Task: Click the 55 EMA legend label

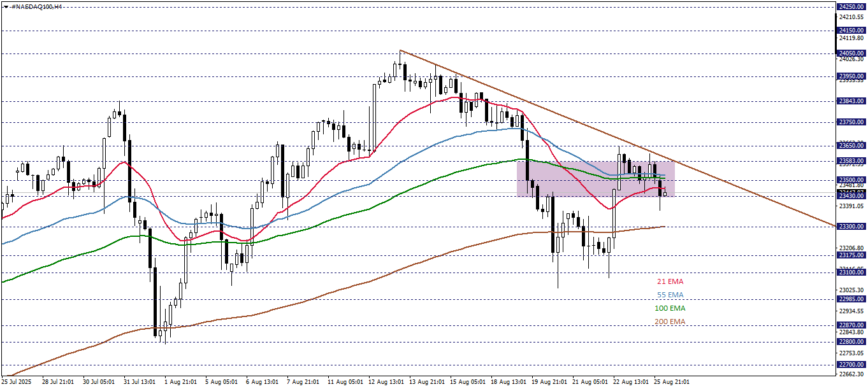Action: point(670,295)
